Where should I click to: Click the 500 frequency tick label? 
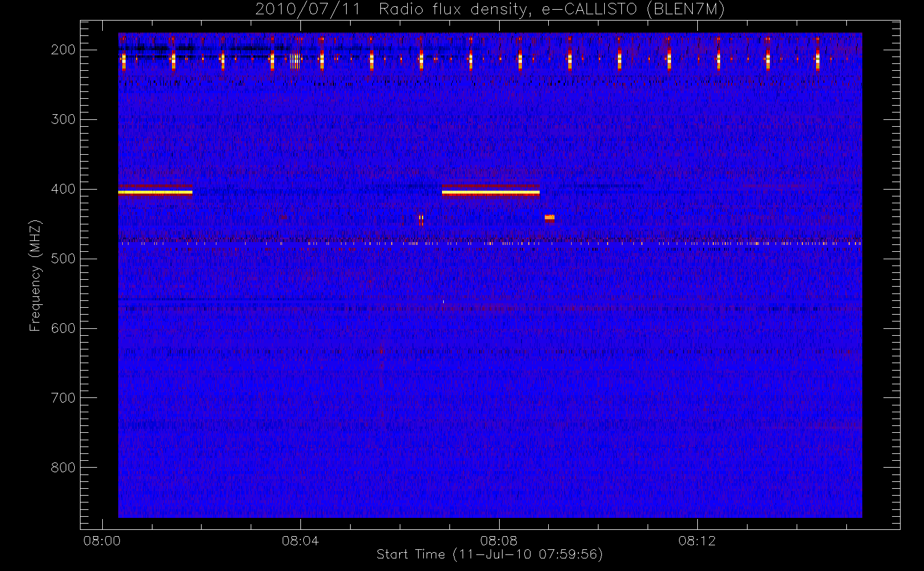pyautogui.click(x=63, y=259)
